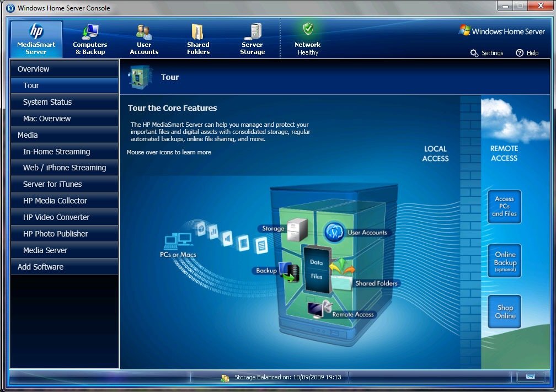Image resolution: width=556 pixels, height=392 pixels.
Task: Open Web / iPhone Streaming
Action: point(64,168)
